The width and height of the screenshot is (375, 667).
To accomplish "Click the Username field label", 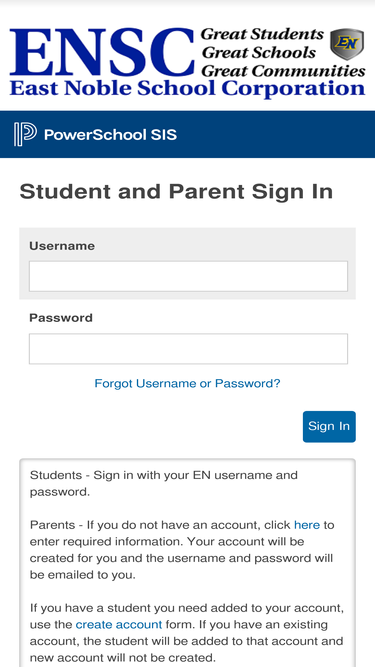I will click(x=62, y=246).
